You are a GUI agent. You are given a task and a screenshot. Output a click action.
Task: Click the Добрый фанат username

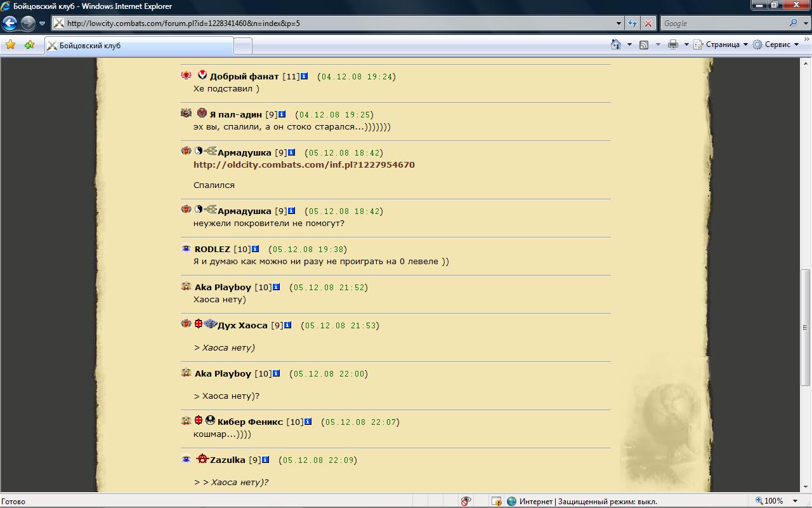pos(244,76)
